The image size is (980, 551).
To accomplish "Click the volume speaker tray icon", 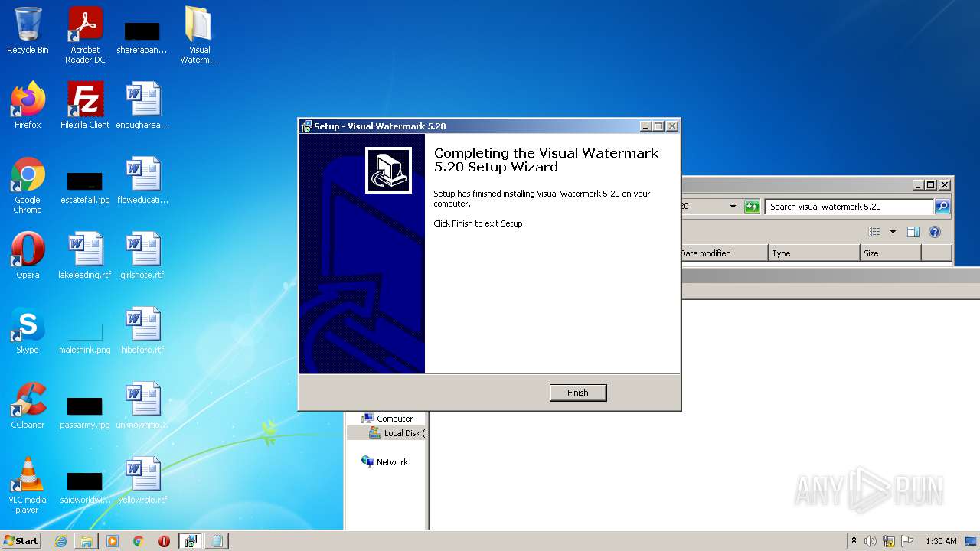I will (871, 541).
